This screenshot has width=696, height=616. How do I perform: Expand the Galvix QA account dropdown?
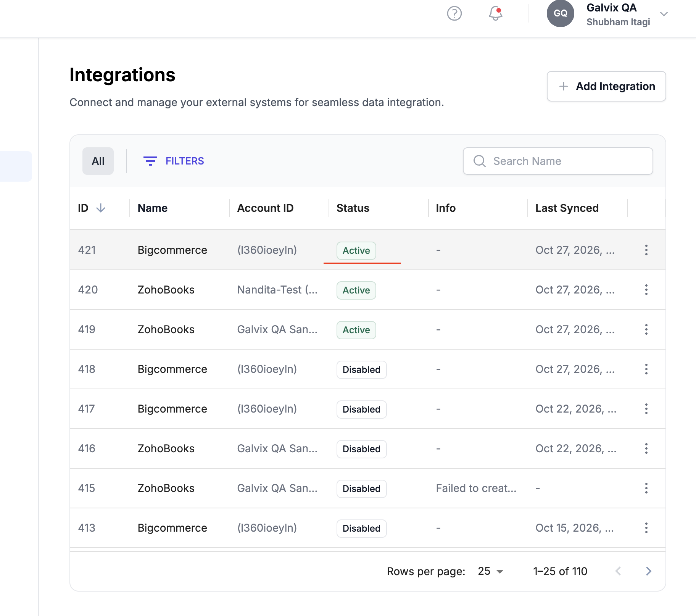pyautogui.click(x=664, y=14)
